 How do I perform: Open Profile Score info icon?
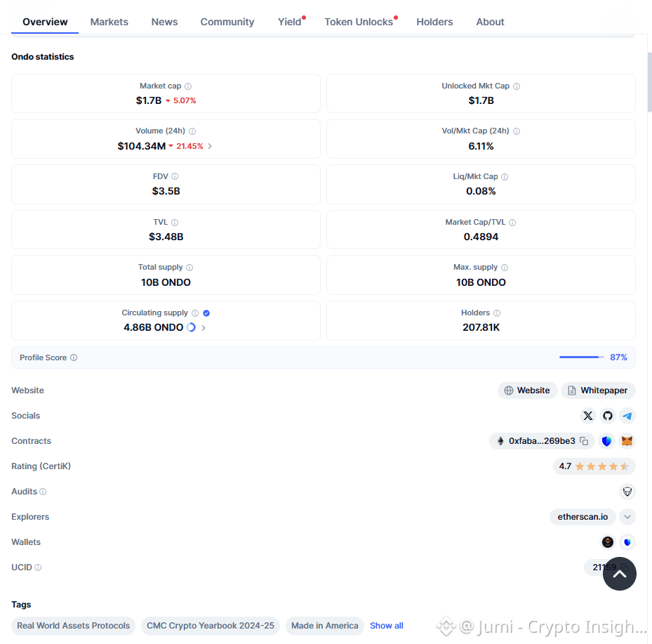coord(74,357)
